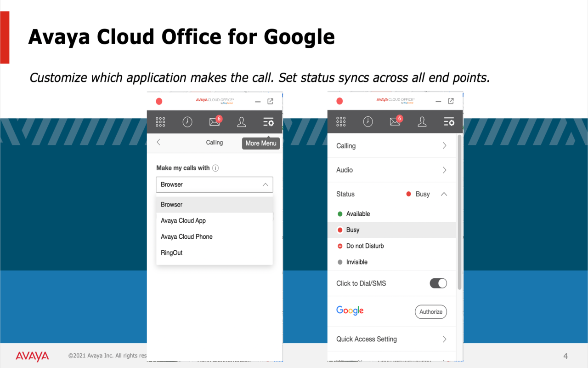Screen dimensions: 588x368
Task: Open messages envelope icon in right panel
Action: point(395,122)
